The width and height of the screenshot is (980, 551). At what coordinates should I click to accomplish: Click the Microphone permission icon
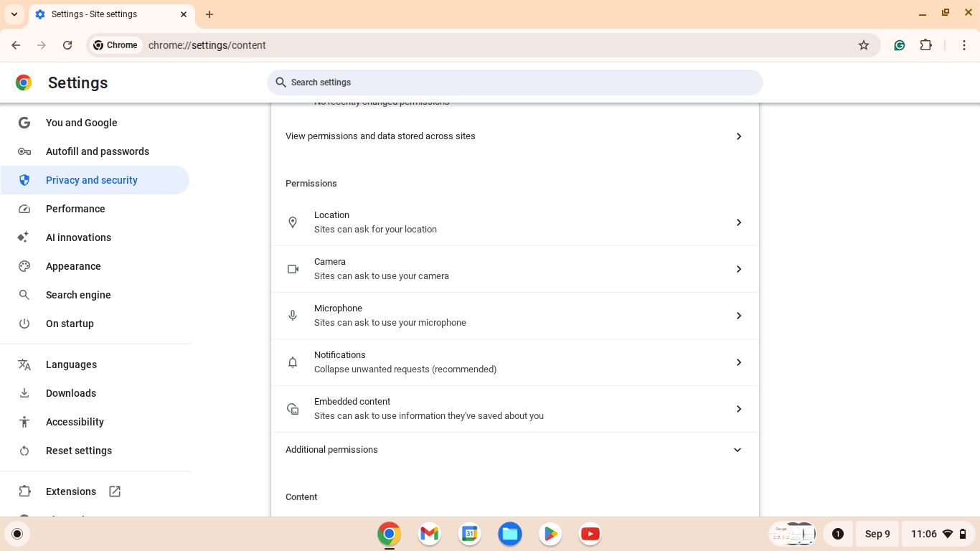[293, 316]
